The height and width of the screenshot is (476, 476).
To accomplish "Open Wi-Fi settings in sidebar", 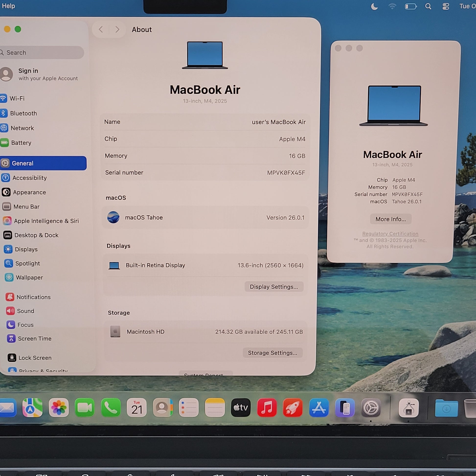I will (17, 99).
